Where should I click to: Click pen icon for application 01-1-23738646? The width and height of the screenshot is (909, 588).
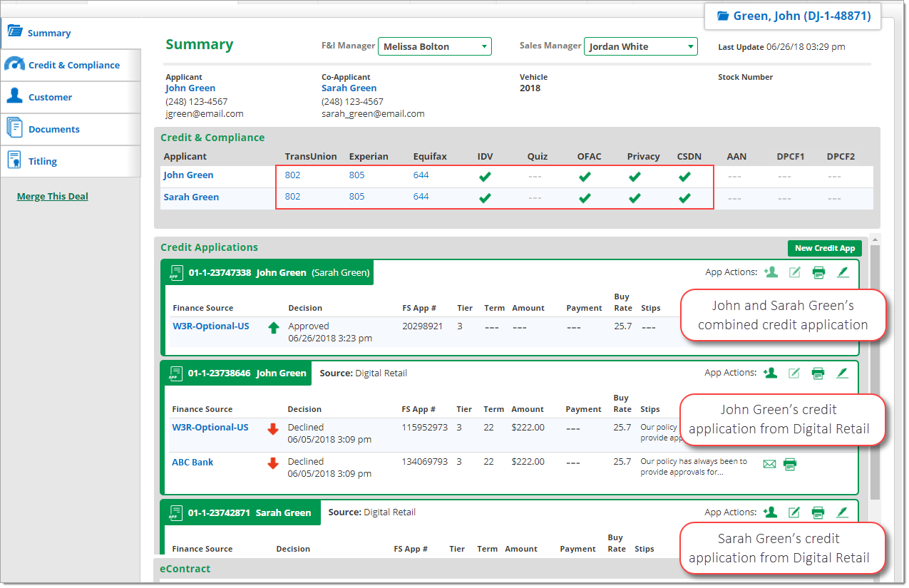point(843,373)
